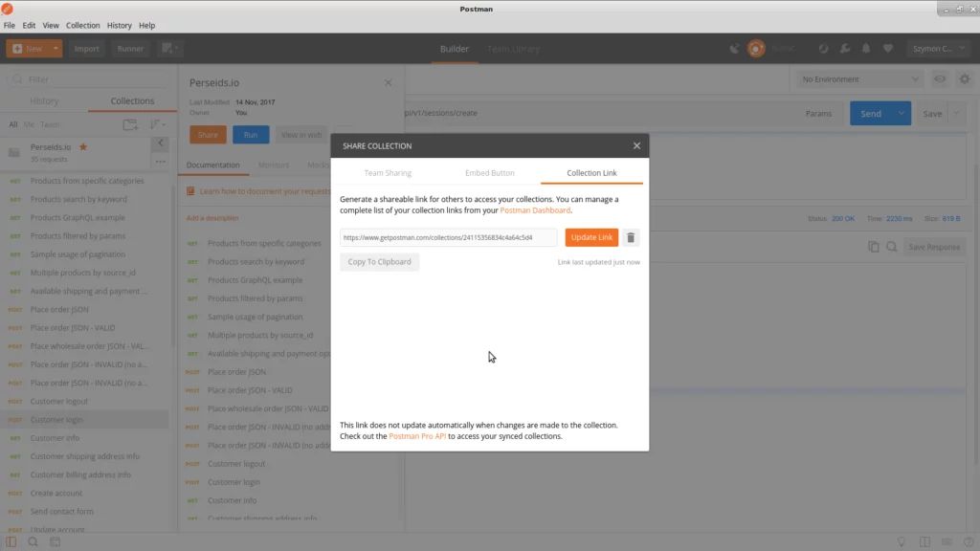Click the sidebar Filter search field
The image size is (980, 551).
[x=89, y=79]
